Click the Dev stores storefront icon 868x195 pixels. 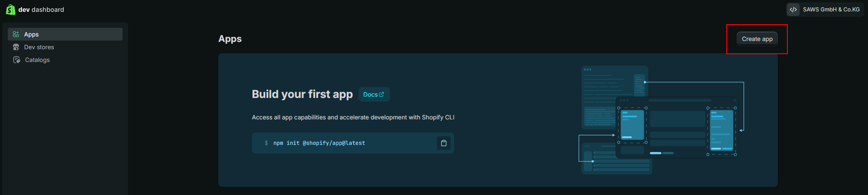coord(16,47)
